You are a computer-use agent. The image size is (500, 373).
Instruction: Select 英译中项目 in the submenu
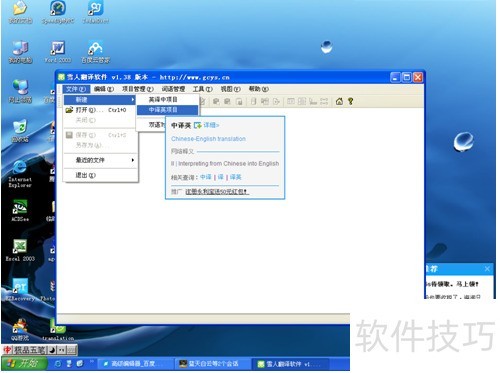tap(168, 99)
